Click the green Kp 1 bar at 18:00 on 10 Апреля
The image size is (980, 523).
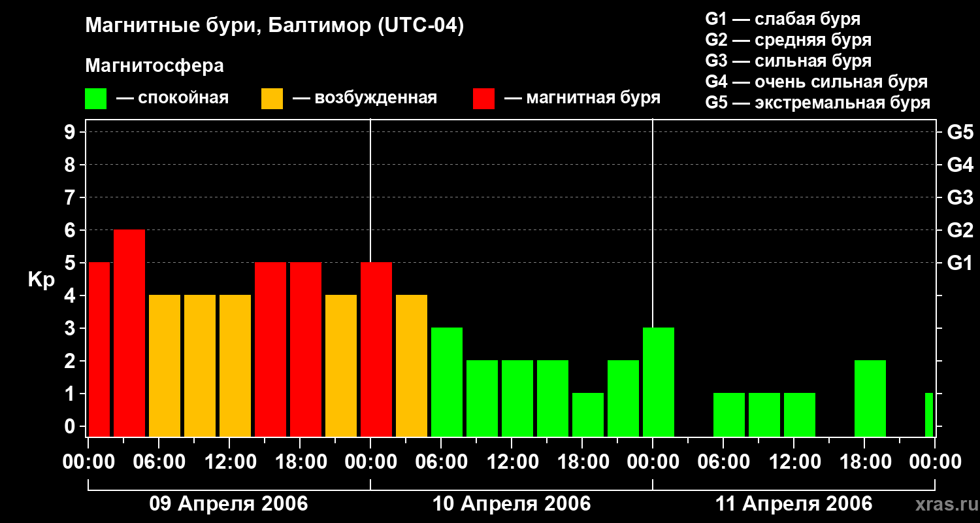[x=588, y=414]
